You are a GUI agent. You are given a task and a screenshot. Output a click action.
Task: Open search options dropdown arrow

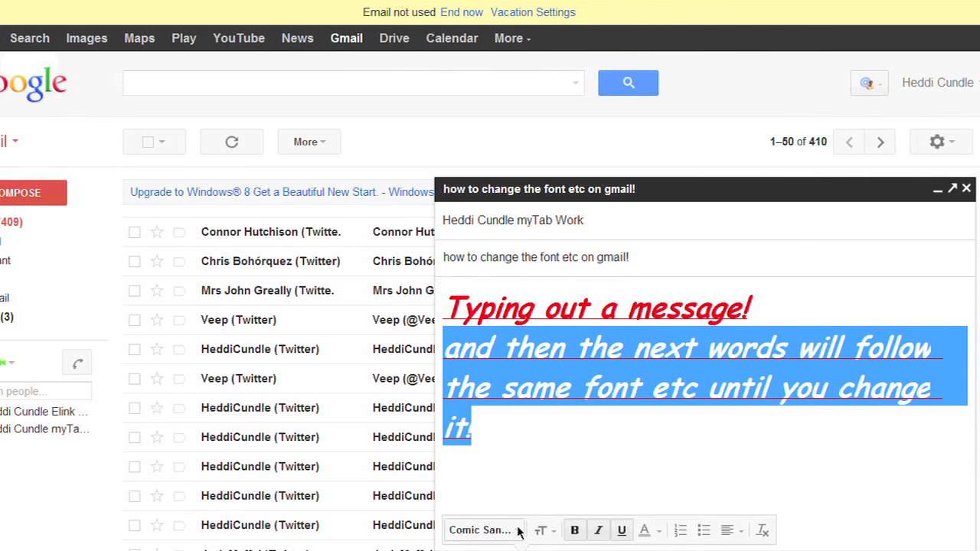576,83
